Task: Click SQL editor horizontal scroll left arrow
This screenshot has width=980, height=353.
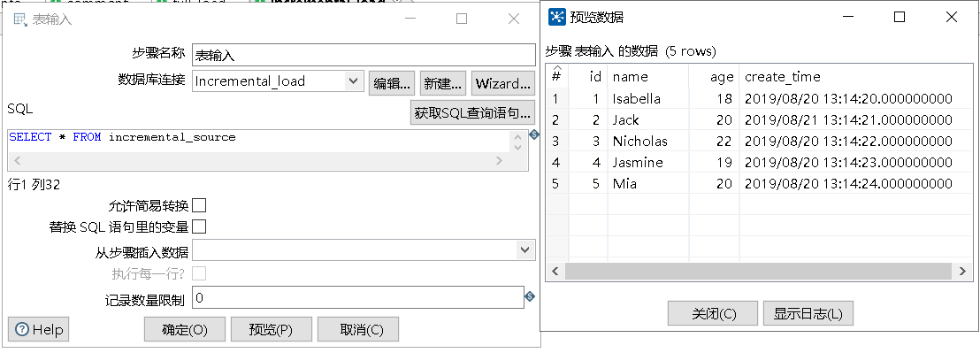Action: pyautogui.click(x=17, y=161)
